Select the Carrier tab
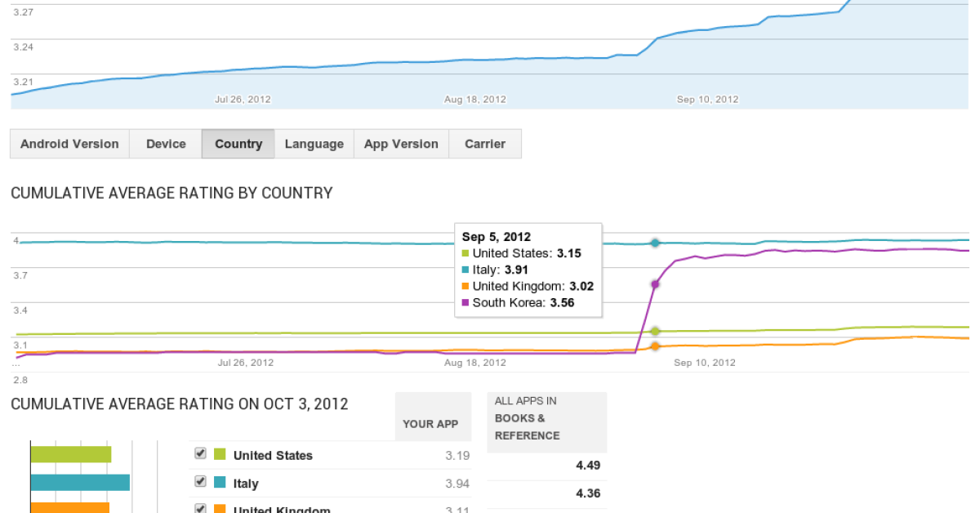The image size is (980, 513). click(485, 144)
